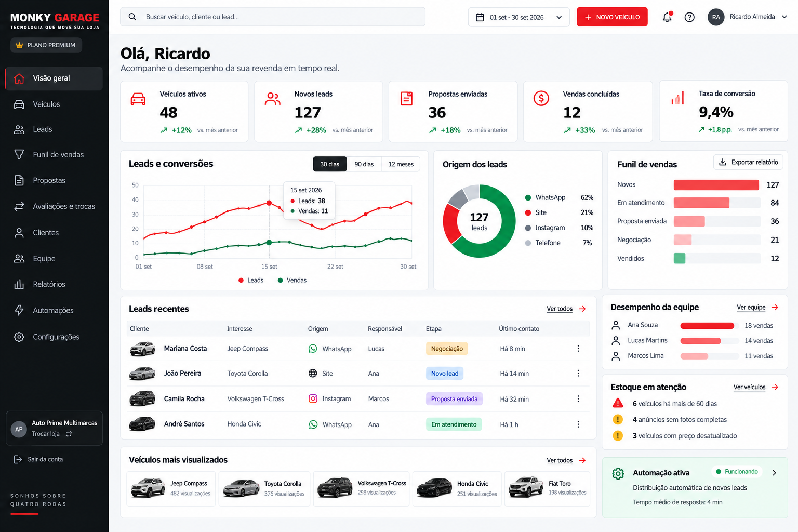Open three-dot menu for Mariana Costa
Image resolution: width=798 pixels, height=532 pixels.
[578, 349]
